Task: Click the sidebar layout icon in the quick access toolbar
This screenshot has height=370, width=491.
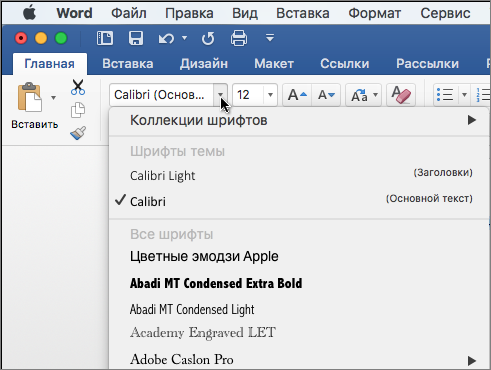Action: (x=105, y=38)
